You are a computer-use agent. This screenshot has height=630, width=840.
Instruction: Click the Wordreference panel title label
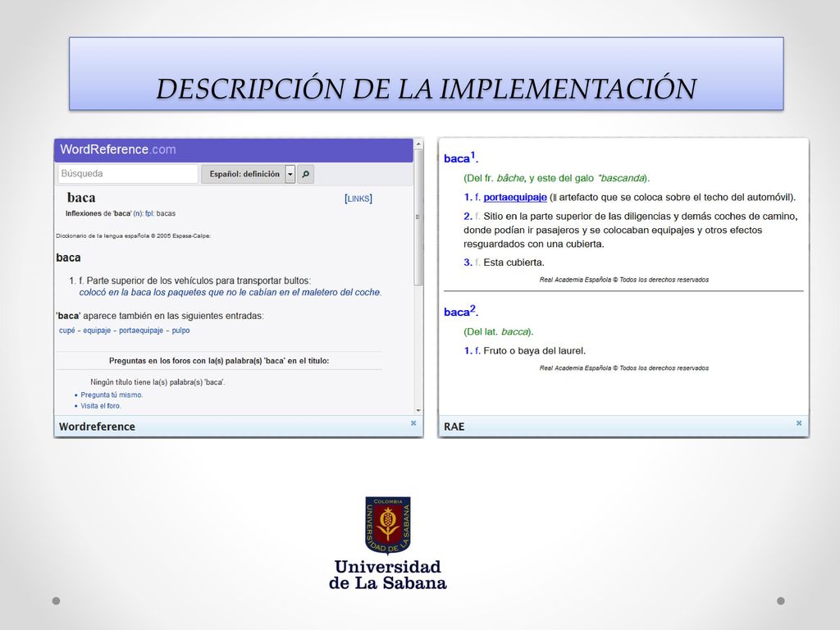pyautogui.click(x=97, y=427)
